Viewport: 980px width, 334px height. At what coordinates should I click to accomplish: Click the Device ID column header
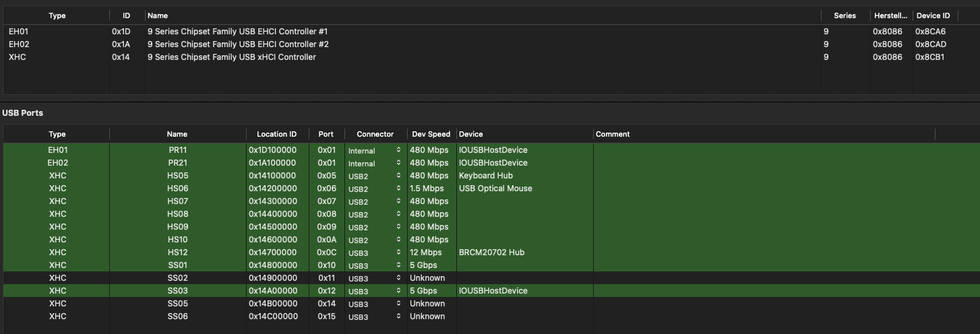(x=933, y=15)
